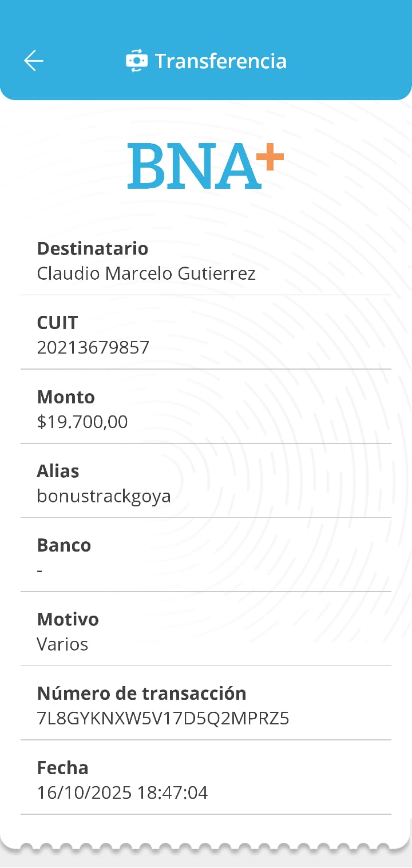Screen dimensions: 412x868
Task: Click the Monto label
Action: tap(66, 397)
